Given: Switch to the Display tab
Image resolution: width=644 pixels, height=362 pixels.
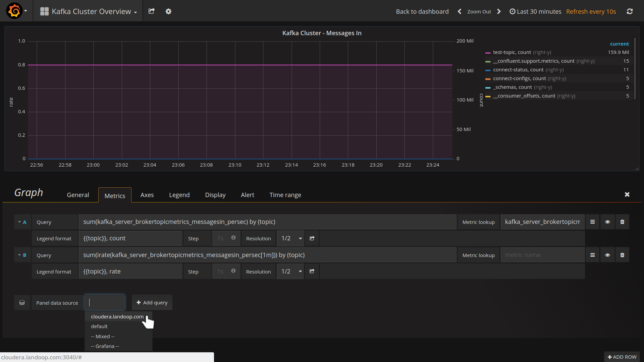Looking at the screenshot, I should (x=215, y=195).
